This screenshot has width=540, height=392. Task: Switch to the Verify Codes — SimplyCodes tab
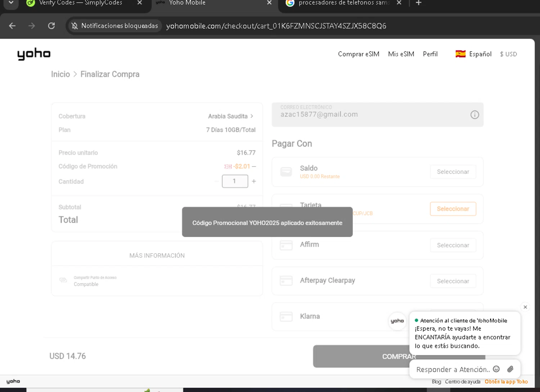[x=81, y=3]
